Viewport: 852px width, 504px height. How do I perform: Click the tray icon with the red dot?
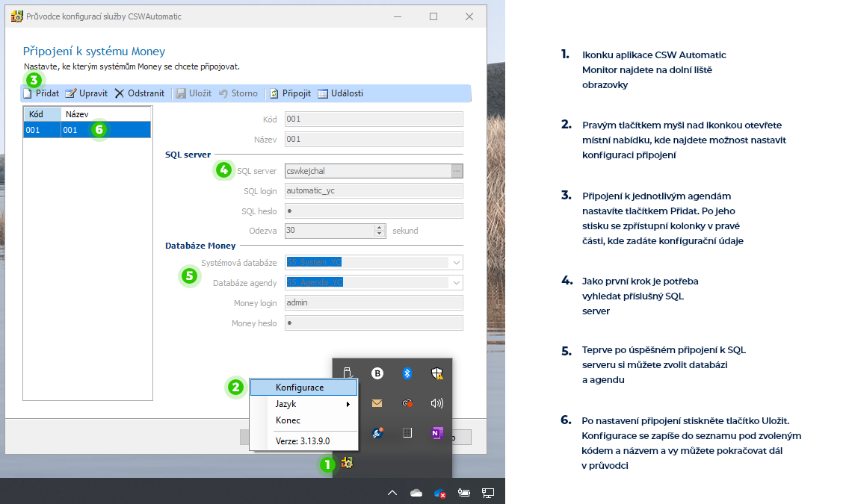(407, 403)
